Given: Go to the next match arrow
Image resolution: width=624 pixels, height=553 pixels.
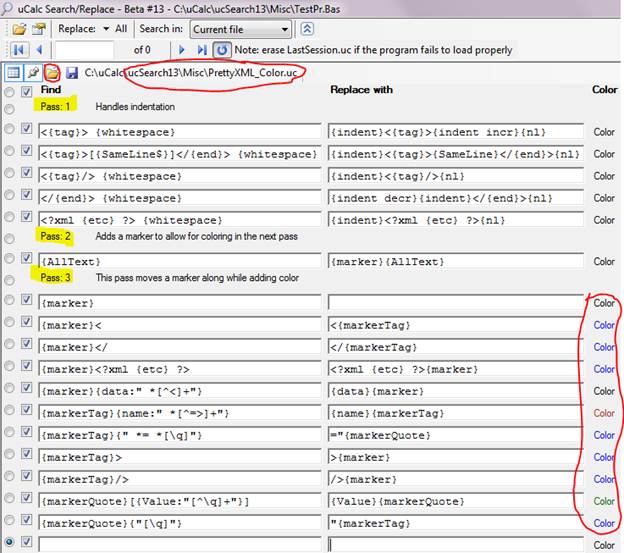Looking at the screenshot, I should pyautogui.click(x=181, y=49).
